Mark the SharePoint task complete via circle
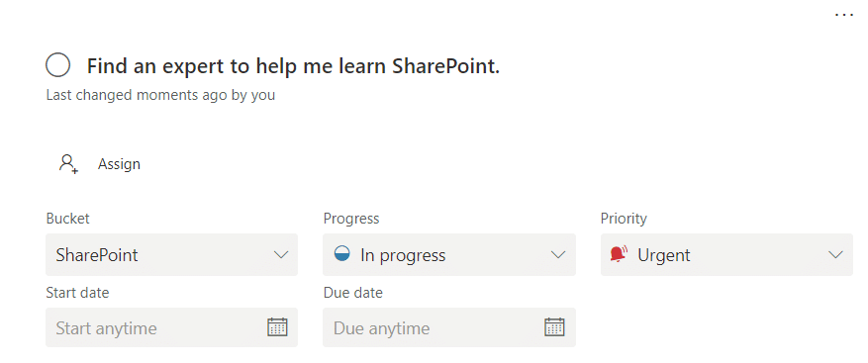Viewport: 868px width, 363px height. pos(57,64)
